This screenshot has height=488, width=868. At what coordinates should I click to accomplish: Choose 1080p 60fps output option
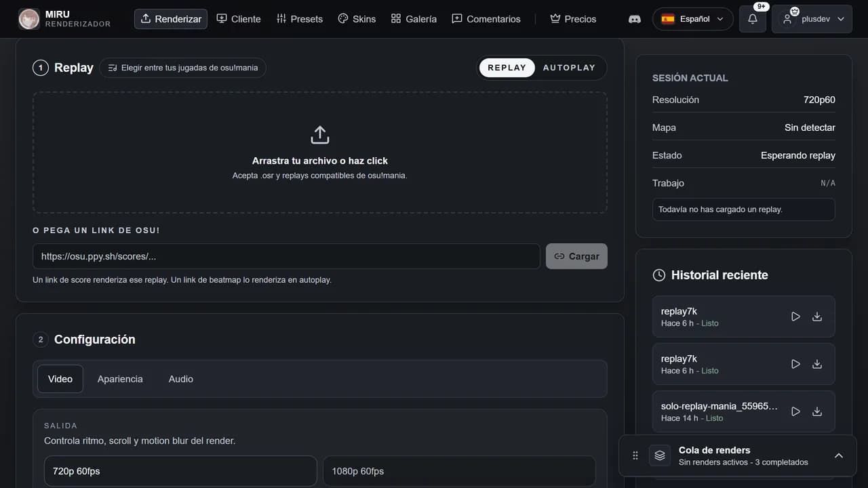459,471
